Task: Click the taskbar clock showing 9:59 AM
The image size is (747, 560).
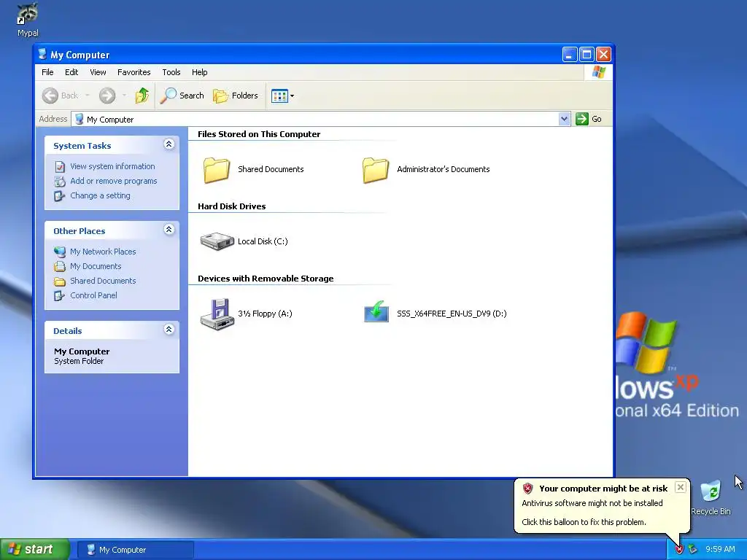Action: tap(720, 550)
